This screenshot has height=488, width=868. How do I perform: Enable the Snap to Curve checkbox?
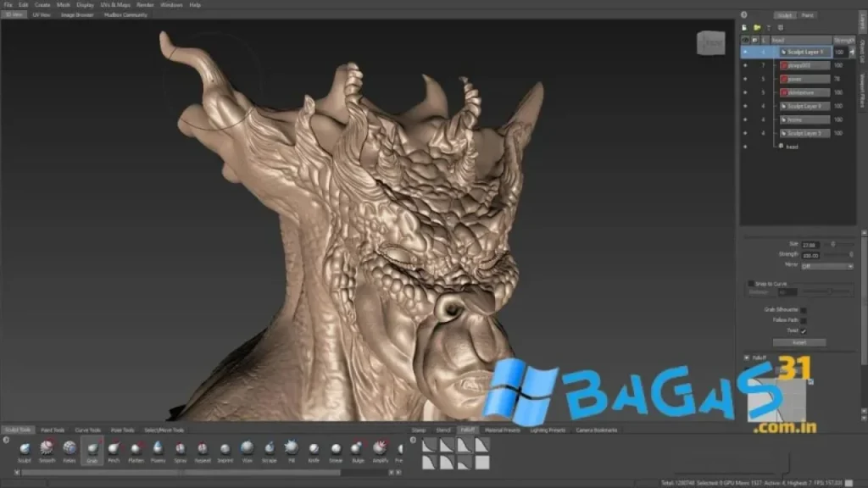751,283
